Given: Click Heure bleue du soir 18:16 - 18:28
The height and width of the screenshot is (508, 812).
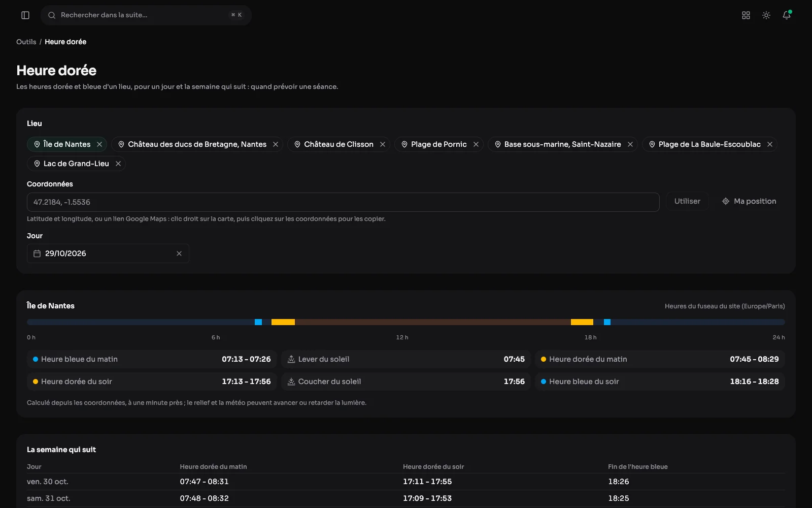Looking at the screenshot, I should coord(660,382).
